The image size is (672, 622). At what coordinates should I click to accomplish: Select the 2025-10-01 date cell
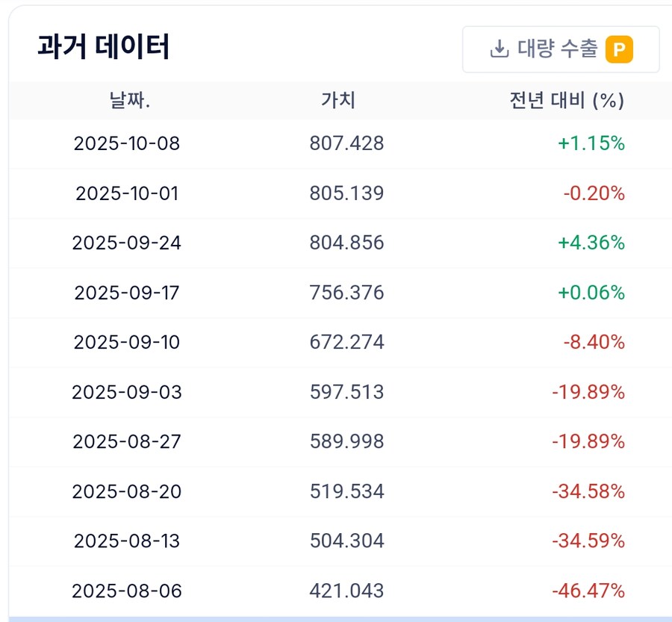pos(127,193)
